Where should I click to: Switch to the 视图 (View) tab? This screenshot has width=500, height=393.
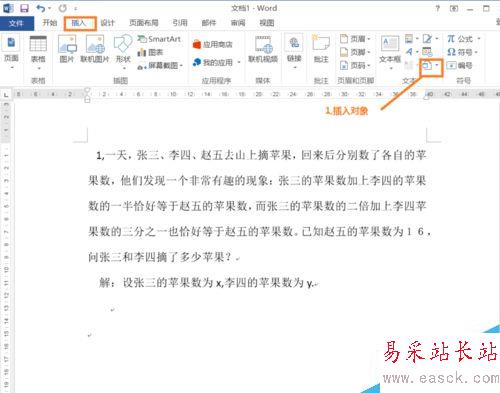coord(267,23)
